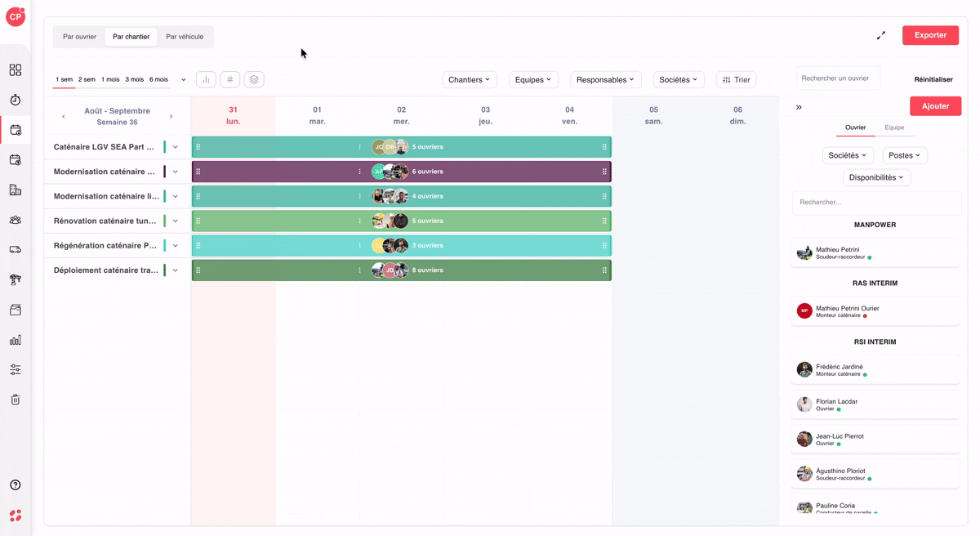Click the hashtag icon in toolbar
The width and height of the screenshot is (980, 536).
(x=230, y=79)
